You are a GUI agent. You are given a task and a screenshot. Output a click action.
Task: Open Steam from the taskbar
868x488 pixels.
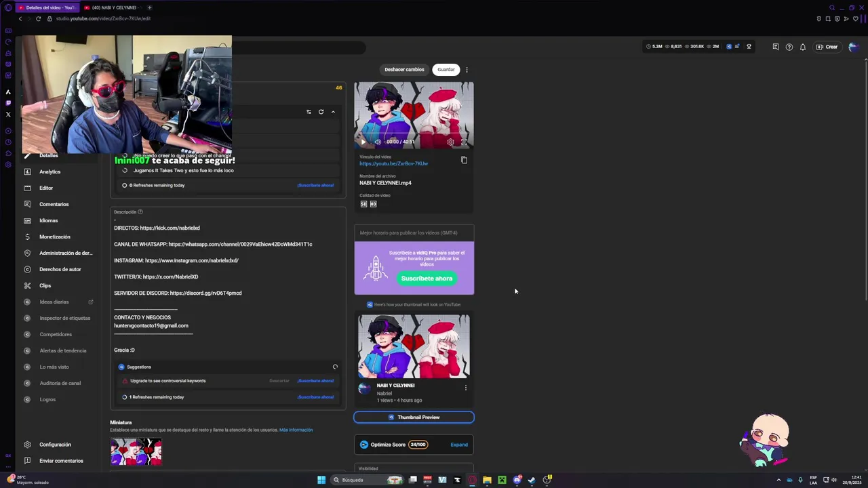[x=532, y=480]
